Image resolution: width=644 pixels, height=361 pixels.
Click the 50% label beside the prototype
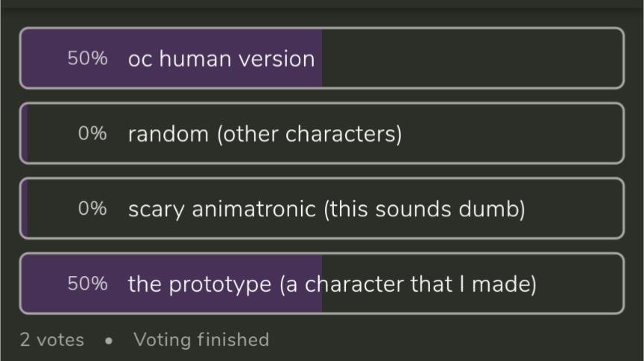point(87,283)
